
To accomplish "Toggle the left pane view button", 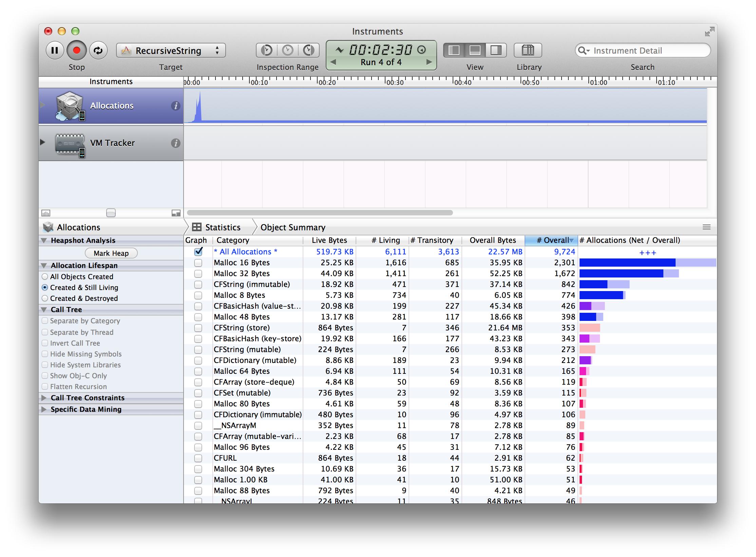I will pos(454,51).
